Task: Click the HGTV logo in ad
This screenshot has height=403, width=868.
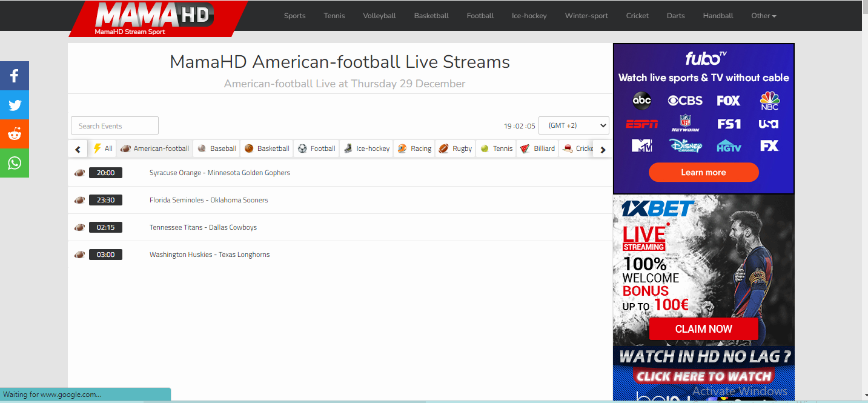Action: 729,146
